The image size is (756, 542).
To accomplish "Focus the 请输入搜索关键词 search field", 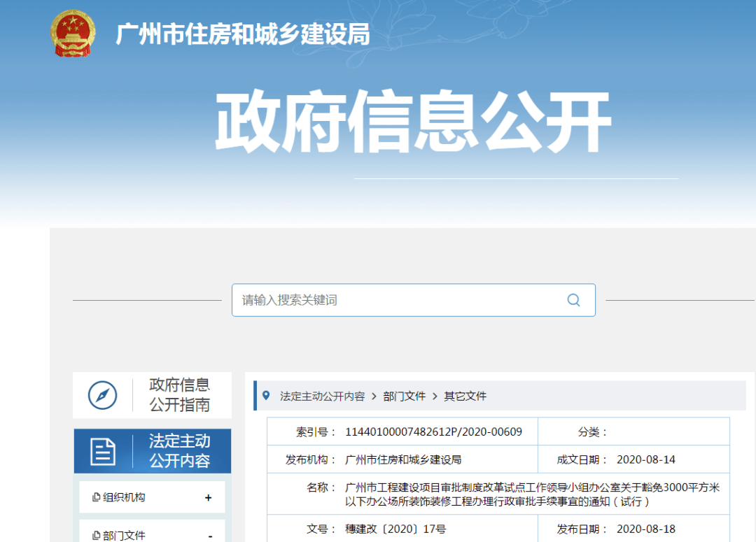I will click(413, 300).
